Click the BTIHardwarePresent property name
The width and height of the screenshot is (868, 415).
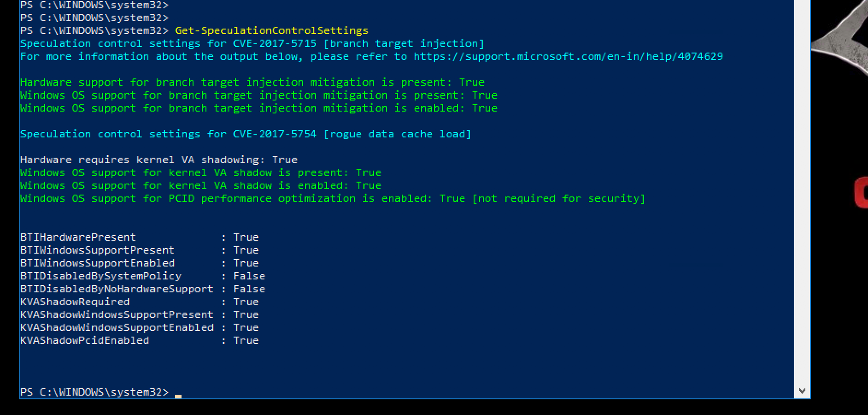(x=78, y=237)
